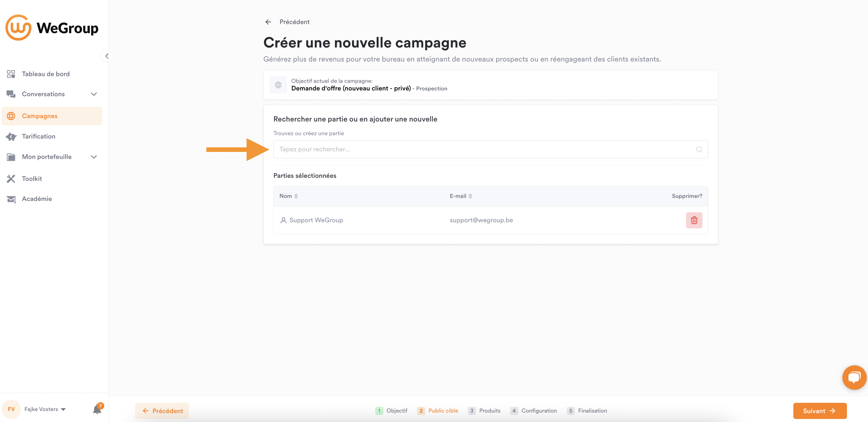Click the Toolkit crossed tools icon
The width and height of the screenshot is (868, 422).
click(x=11, y=179)
